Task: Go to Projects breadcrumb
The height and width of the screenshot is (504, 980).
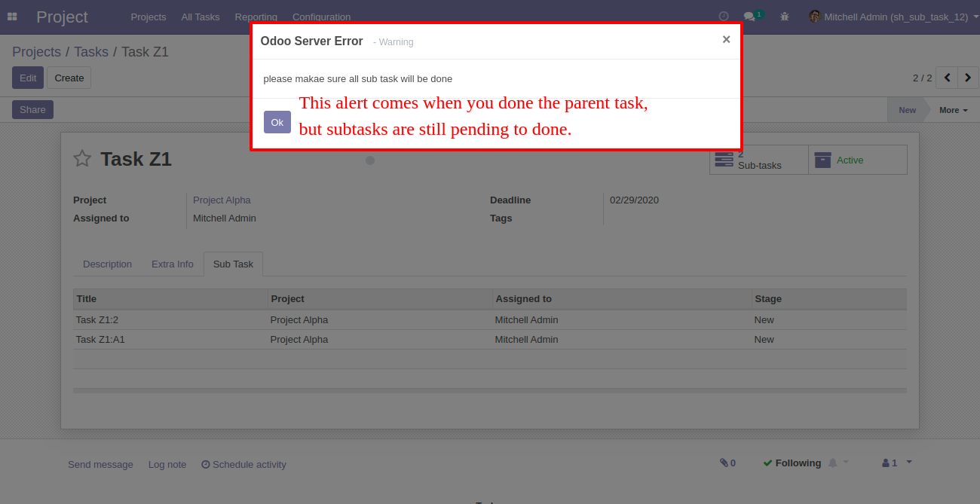Action: 36,52
